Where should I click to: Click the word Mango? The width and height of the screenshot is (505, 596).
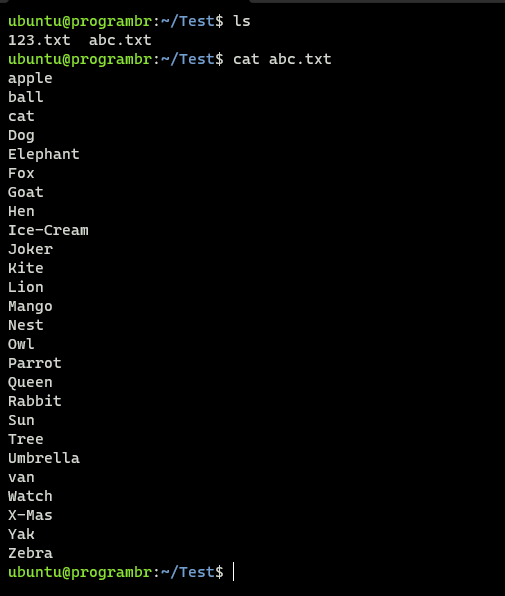pyautogui.click(x=30, y=307)
